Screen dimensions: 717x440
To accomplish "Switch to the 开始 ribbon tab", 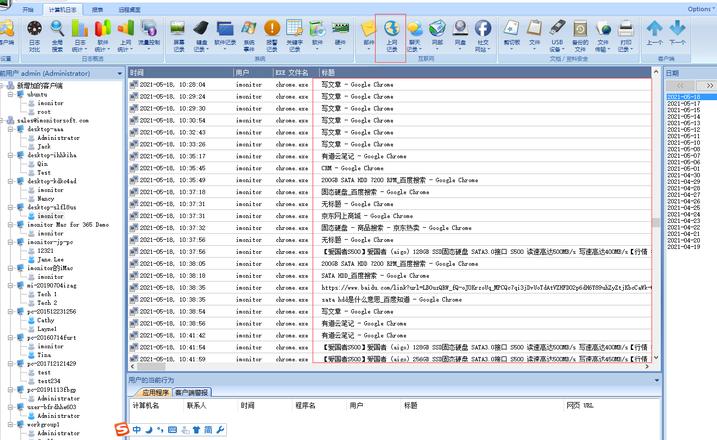I will (x=28, y=10).
